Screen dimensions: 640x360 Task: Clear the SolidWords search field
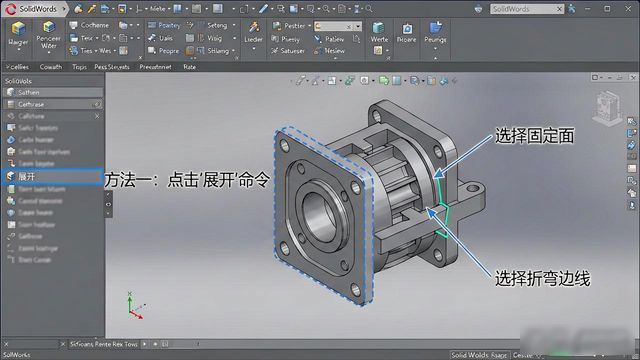[560, 9]
